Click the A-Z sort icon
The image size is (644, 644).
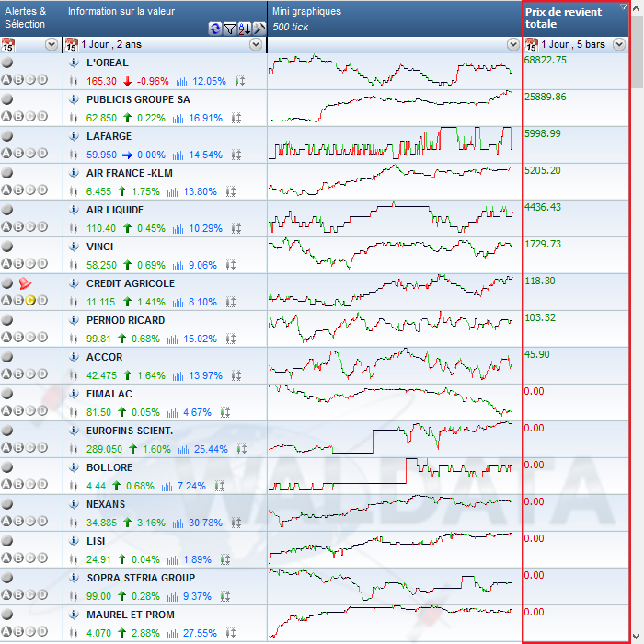click(x=245, y=29)
